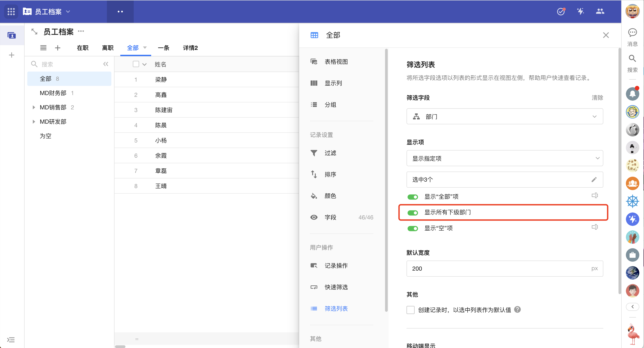Check 创建记录时以选中列表作为默认值 checkbox
Screen dimensions: 644x348
(411, 310)
